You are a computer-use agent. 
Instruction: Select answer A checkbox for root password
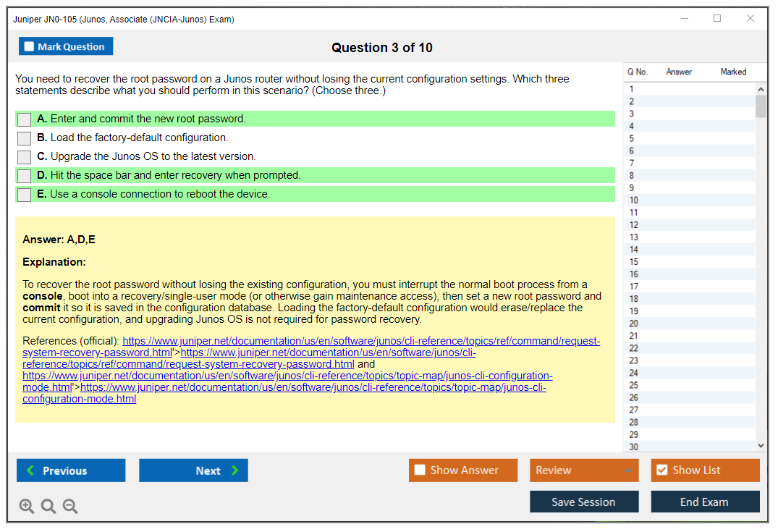pos(24,119)
